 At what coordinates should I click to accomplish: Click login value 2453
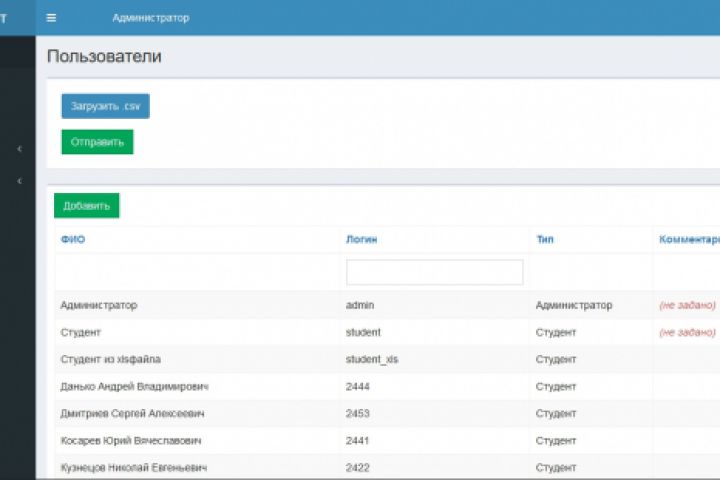(358, 414)
